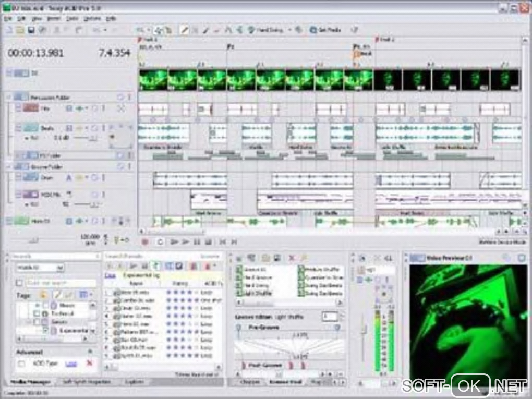Stop playback in transport bar
This screenshot has width=532, height=399.
coord(208,242)
